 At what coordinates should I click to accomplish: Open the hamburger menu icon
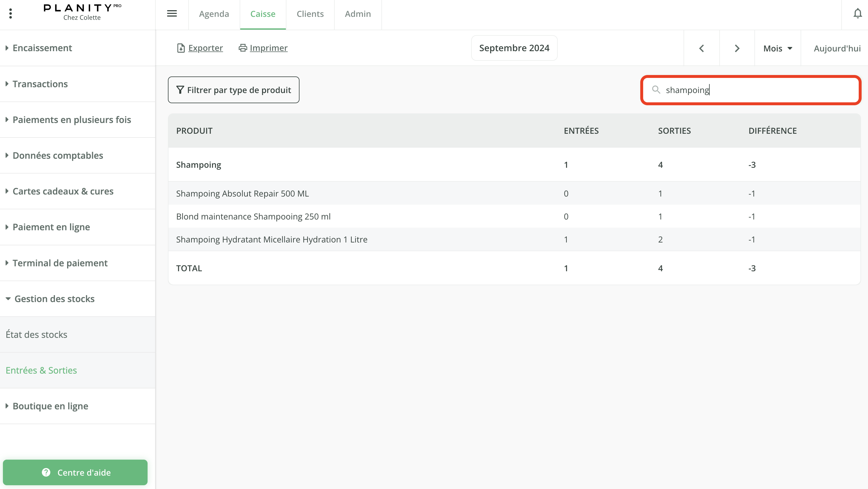pyautogui.click(x=172, y=14)
